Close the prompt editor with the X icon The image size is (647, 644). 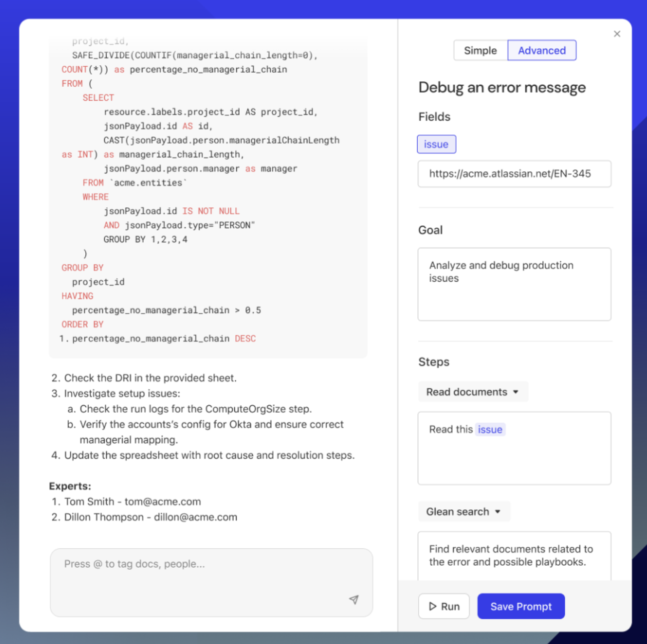(x=617, y=33)
